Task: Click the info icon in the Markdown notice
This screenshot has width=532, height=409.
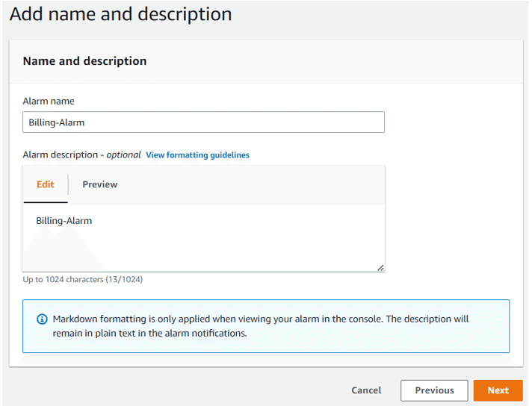Action: 42,319
